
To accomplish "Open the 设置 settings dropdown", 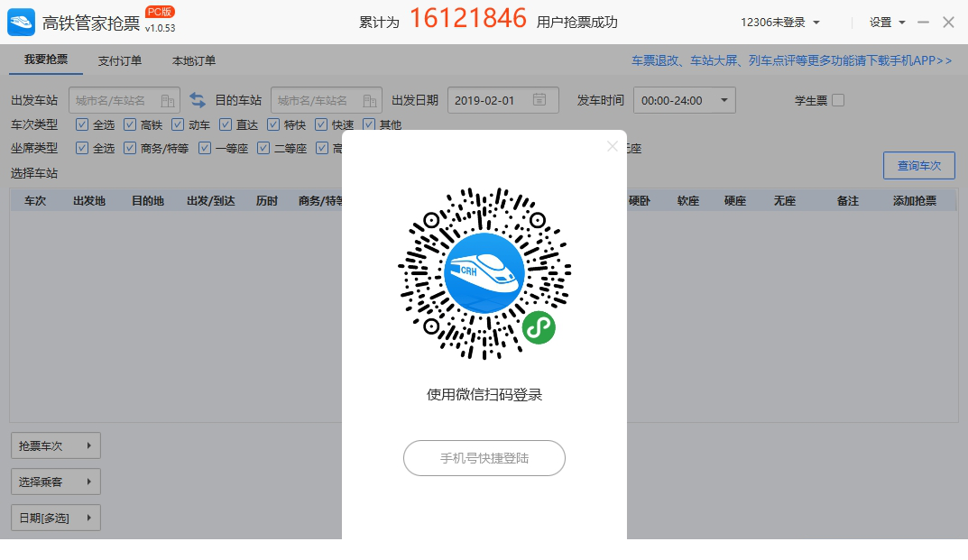I will (x=887, y=23).
